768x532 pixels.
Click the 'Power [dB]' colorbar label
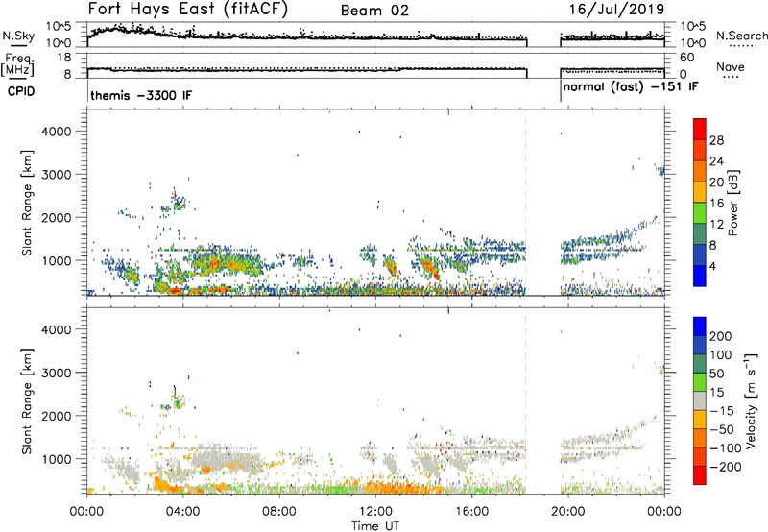tap(732, 203)
